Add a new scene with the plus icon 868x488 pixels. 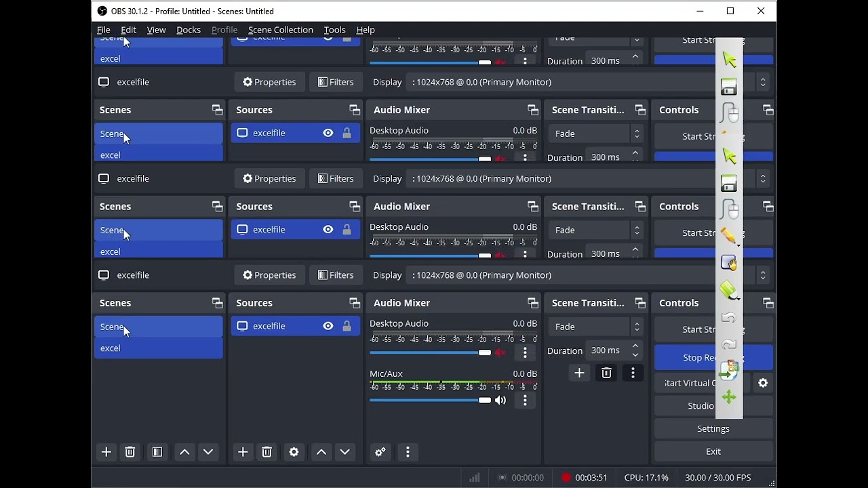pyautogui.click(x=106, y=452)
